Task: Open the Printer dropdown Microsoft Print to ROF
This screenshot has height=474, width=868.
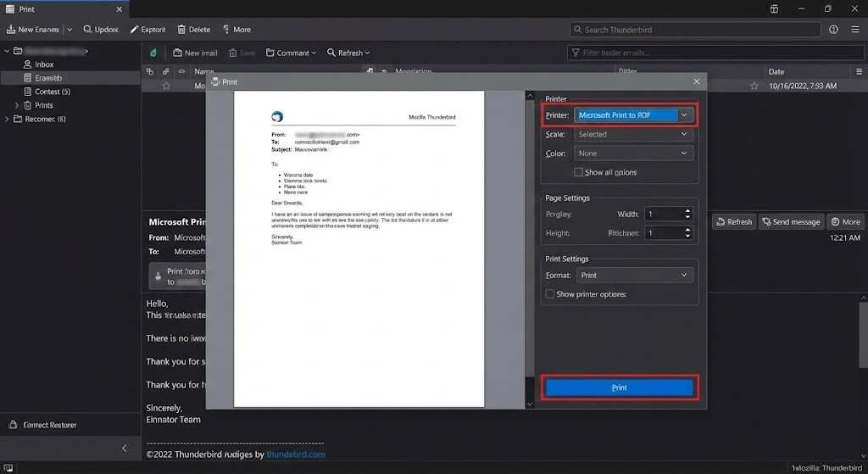Action: coord(633,115)
